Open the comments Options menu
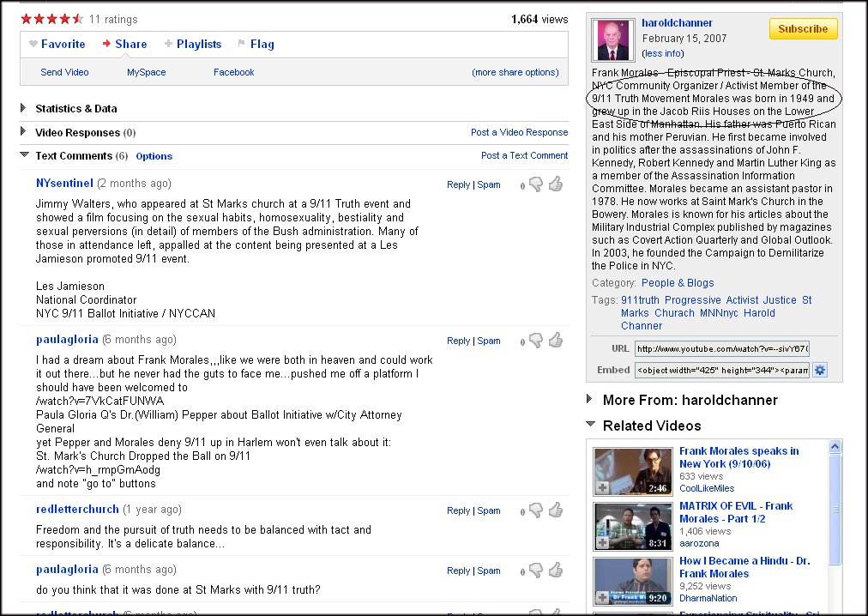The height and width of the screenshot is (616, 868). (154, 156)
